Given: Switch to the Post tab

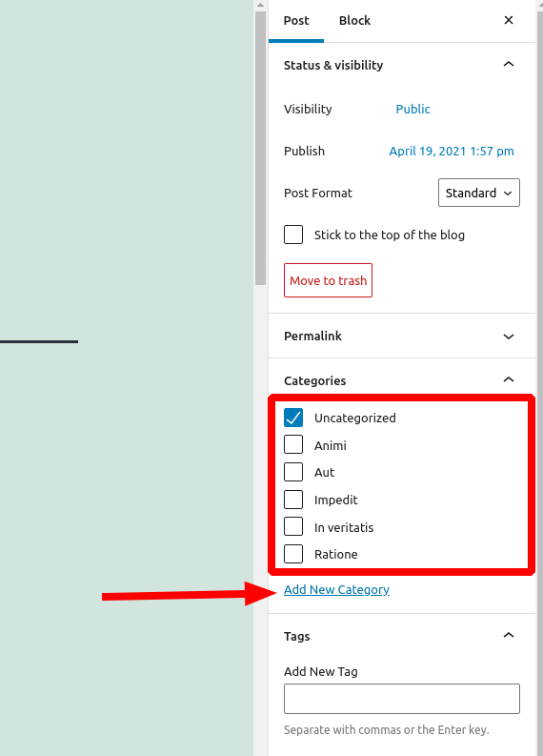Looking at the screenshot, I should click(x=296, y=21).
